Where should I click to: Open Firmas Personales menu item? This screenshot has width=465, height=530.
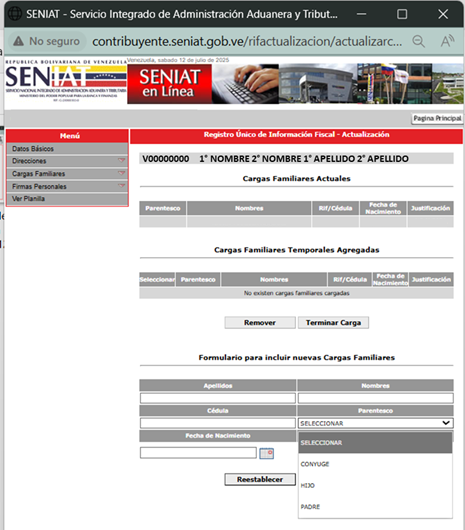point(67,186)
